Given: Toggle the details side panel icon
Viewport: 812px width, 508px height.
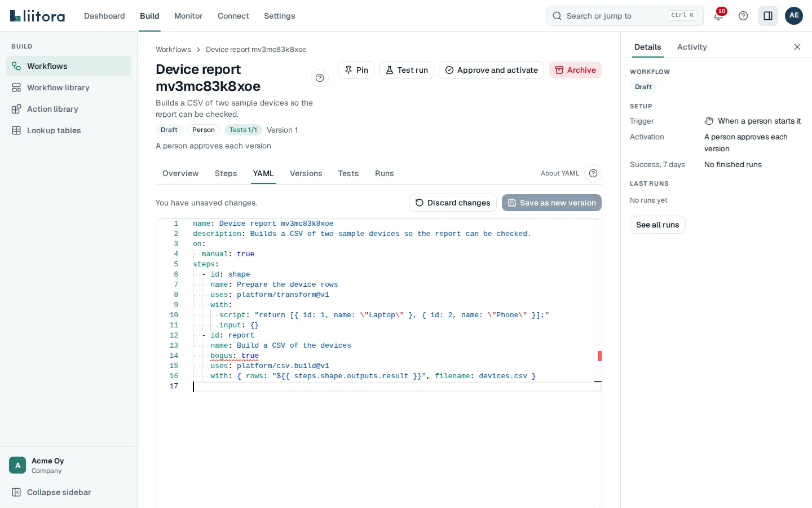Looking at the screenshot, I should [768, 16].
